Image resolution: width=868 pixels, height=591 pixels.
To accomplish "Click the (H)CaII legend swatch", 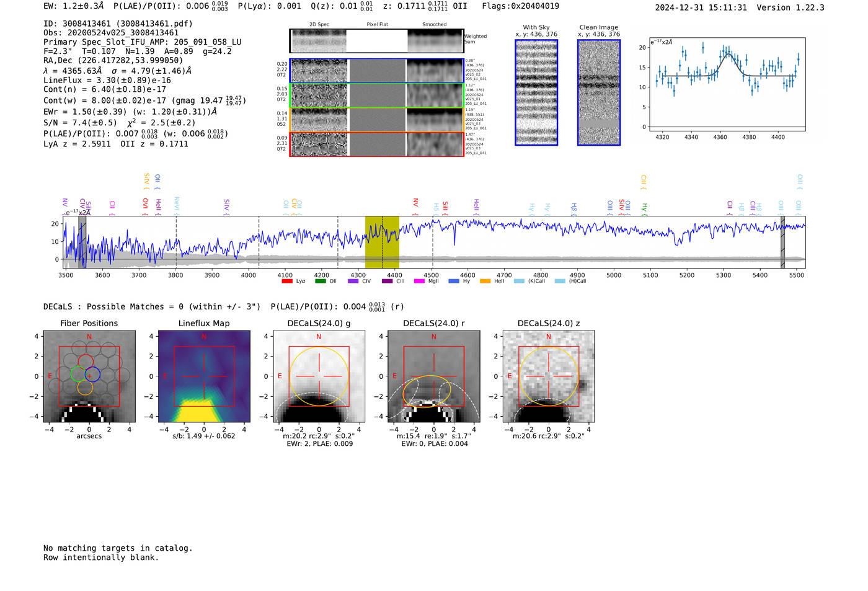I will (x=560, y=281).
